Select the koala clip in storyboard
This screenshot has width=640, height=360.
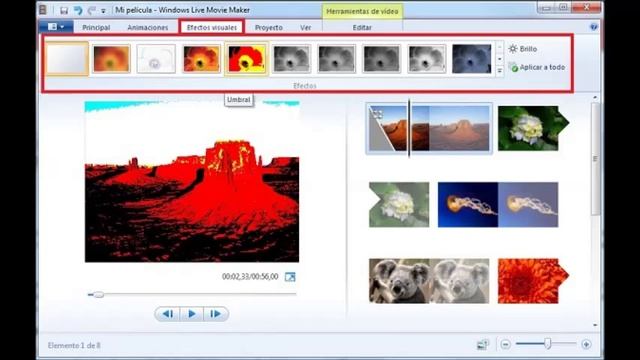coord(429,281)
